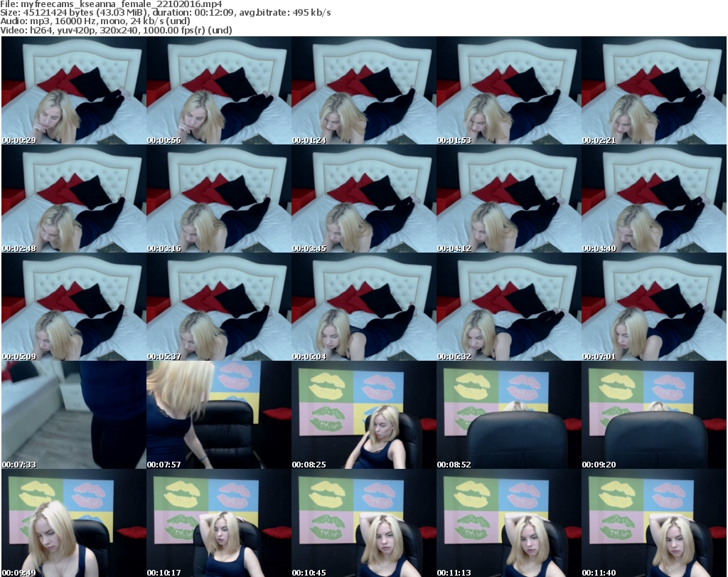Choose the frame timestamped 00:08:52
Image resolution: width=728 pixels, height=577 pixels.
point(509,415)
